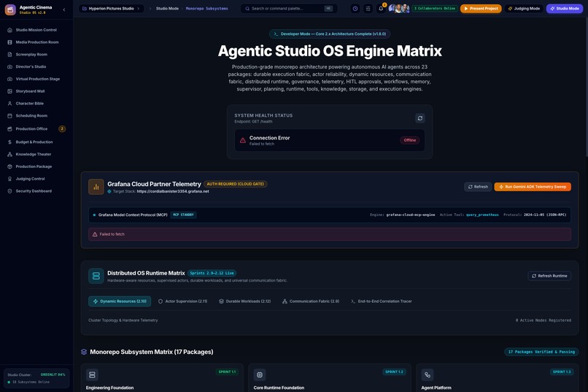Click the 17 Packages Verified & Passing badge
This screenshot has width=588, height=392.
point(541,352)
